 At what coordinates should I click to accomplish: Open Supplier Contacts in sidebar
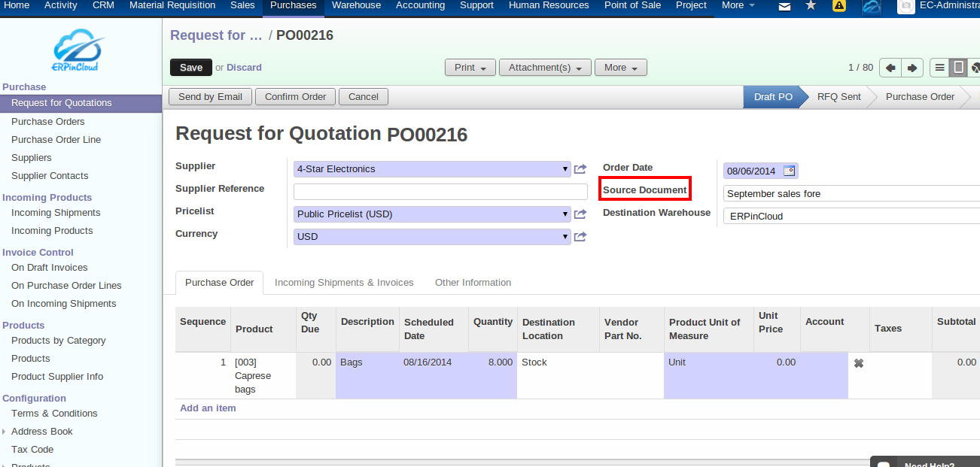(x=50, y=176)
